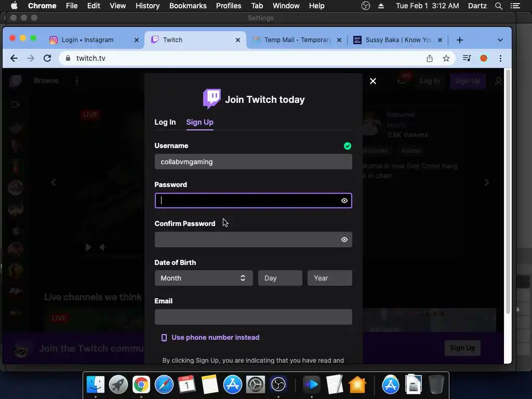
Task: Open Safari from the Dock
Action: point(164,384)
